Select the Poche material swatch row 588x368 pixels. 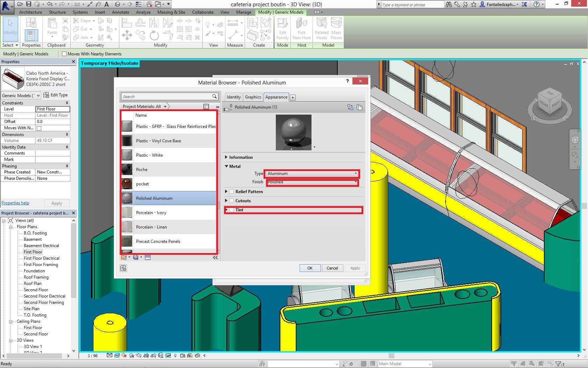point(169,170)
